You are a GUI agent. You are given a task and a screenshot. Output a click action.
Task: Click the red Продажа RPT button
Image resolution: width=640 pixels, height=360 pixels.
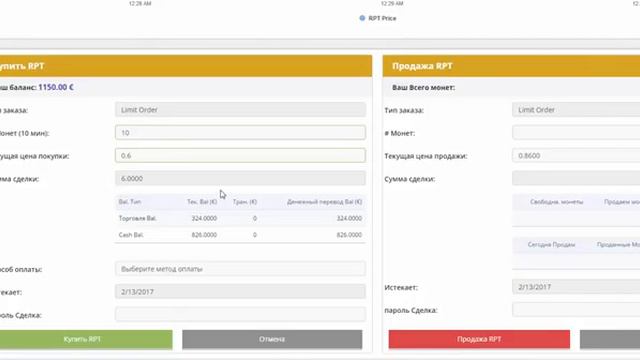[x=479, y=339]
